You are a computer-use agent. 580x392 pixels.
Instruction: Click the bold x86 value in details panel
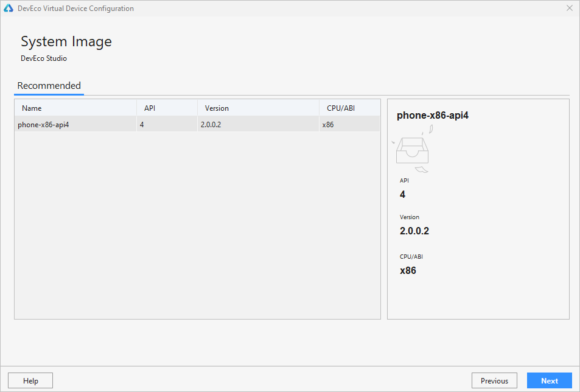[408, 271]
